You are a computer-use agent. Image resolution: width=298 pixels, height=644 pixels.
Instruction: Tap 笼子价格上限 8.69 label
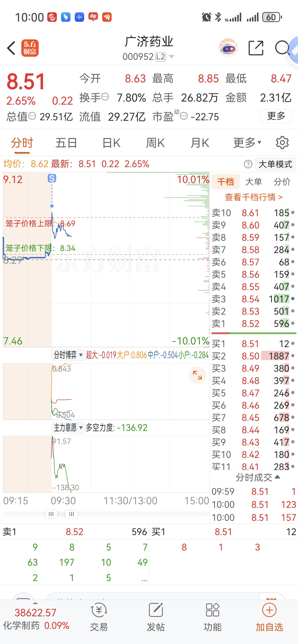40,223
